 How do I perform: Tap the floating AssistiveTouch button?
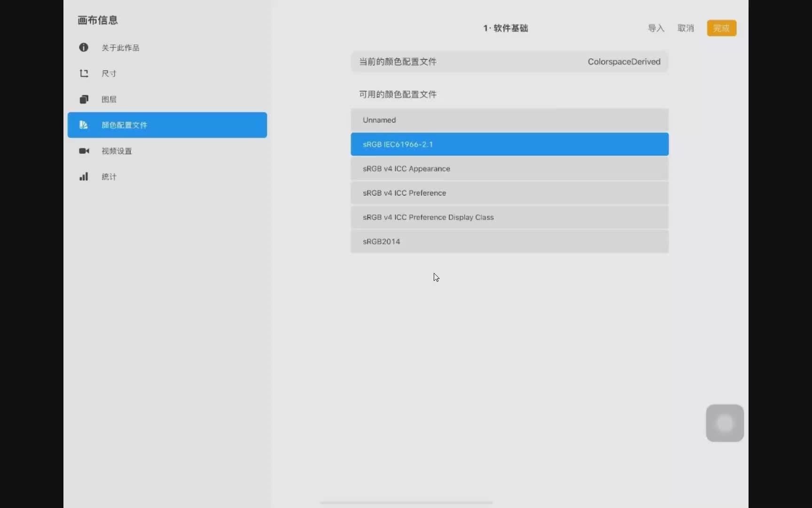[725, 423]
